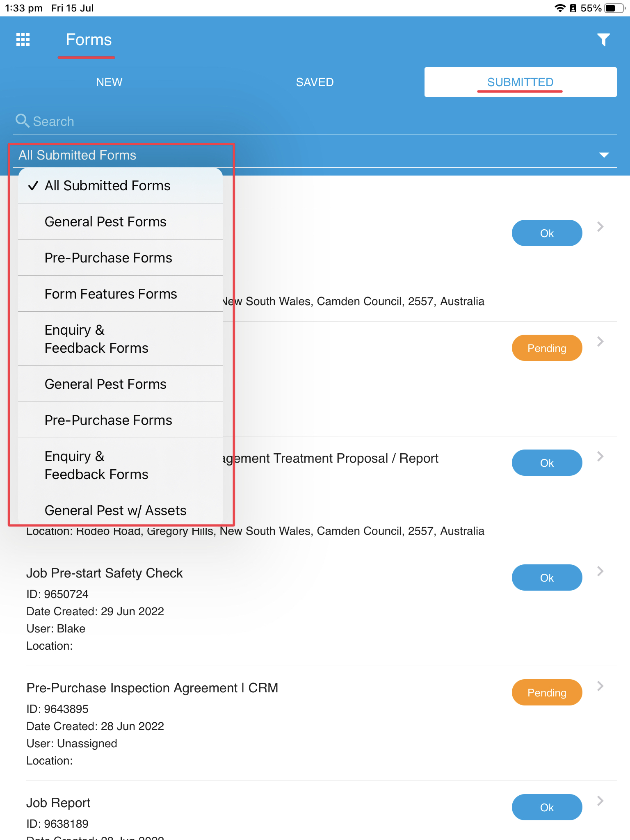Switch to the SAVED tab

(315, 82)
